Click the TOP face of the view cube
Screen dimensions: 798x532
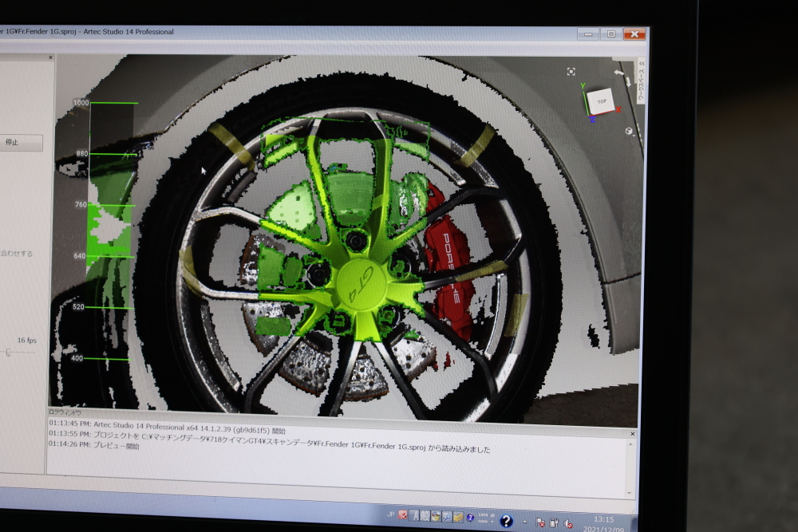click(x=602, y=100)
